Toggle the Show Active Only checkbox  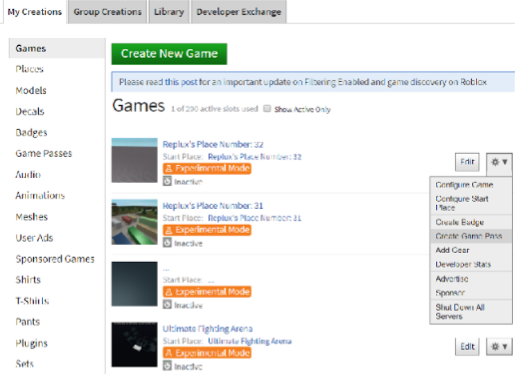click(267, 109)
